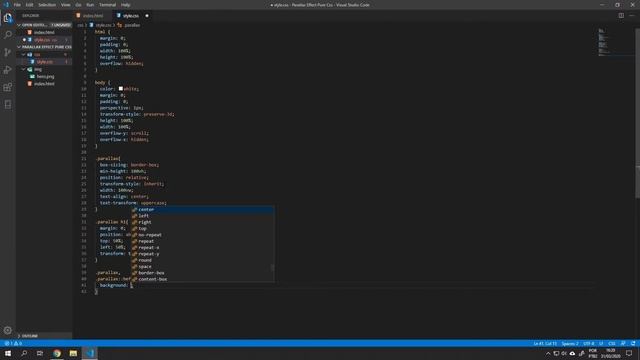Open Windows taskbar search
This screenshot has height=360, width=640.
click(x=24, y=353)
